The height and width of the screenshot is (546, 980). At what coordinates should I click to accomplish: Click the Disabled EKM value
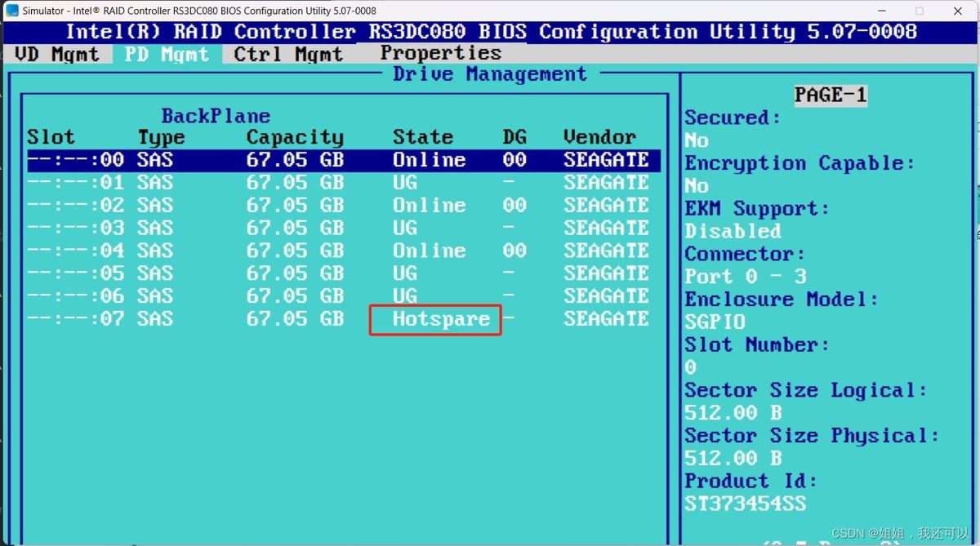733,231
